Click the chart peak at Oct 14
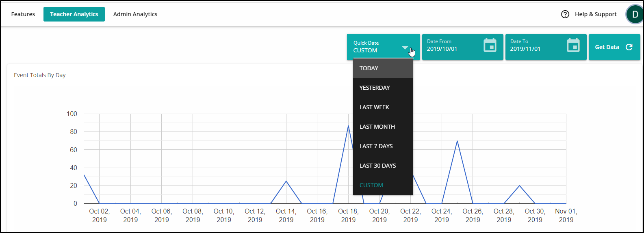Viewport: 644px width, 233px height. point(286,181)
